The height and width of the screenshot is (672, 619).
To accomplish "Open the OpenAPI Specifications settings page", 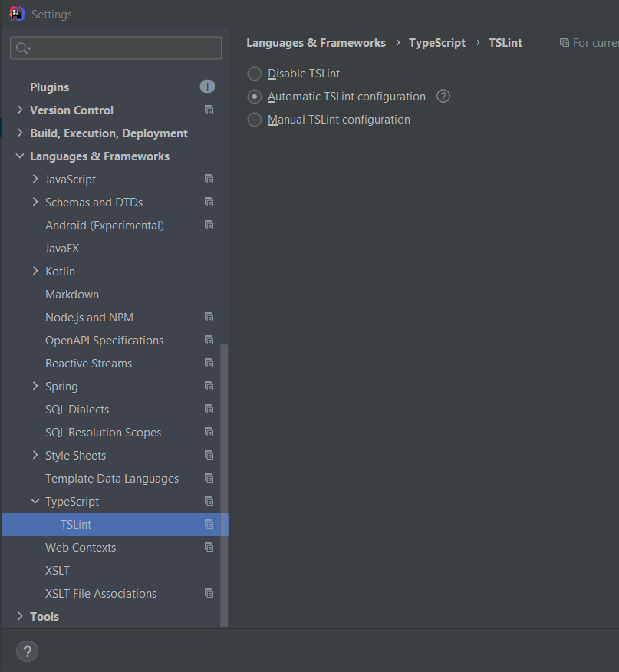I will click(104, 341).
